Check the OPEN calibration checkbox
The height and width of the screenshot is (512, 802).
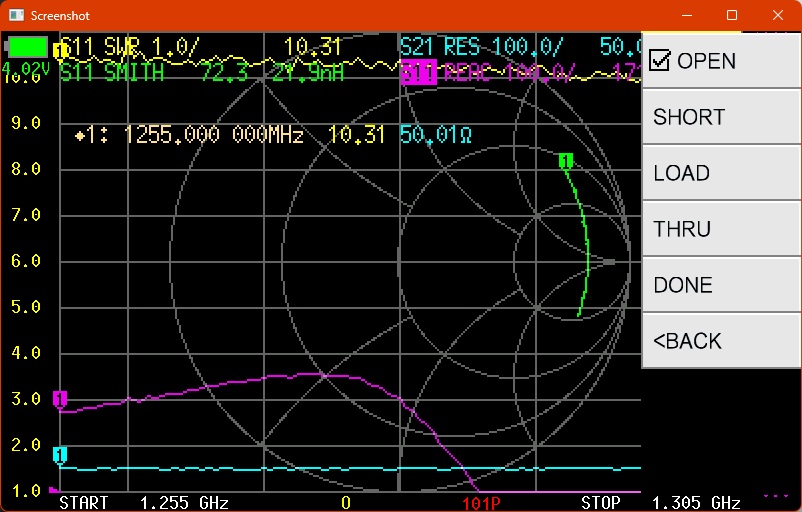pos(660,61)
